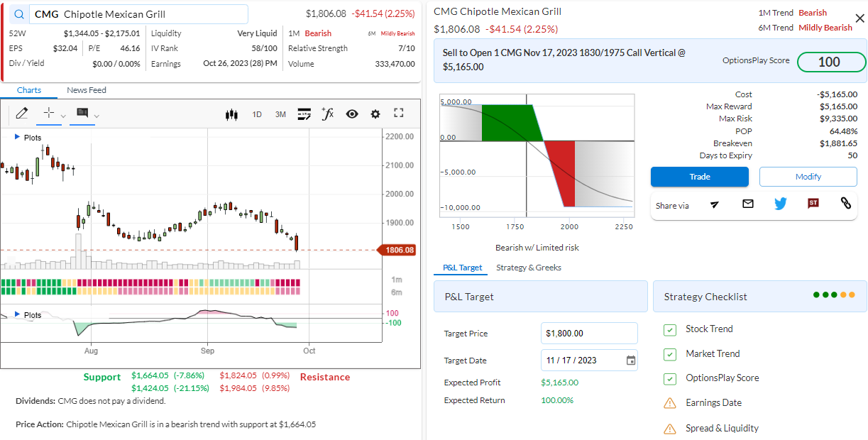Click the Sell to Open strategy description
Screen dimensions: 868x440
coord(564,60)
